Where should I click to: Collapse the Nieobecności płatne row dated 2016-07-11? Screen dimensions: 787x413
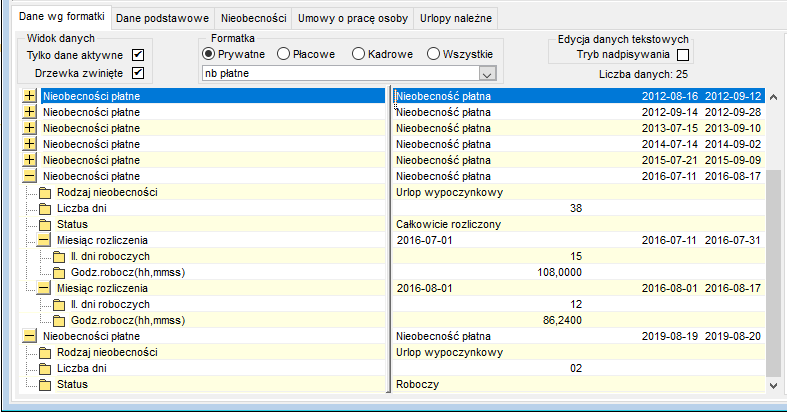click(30, 176)
